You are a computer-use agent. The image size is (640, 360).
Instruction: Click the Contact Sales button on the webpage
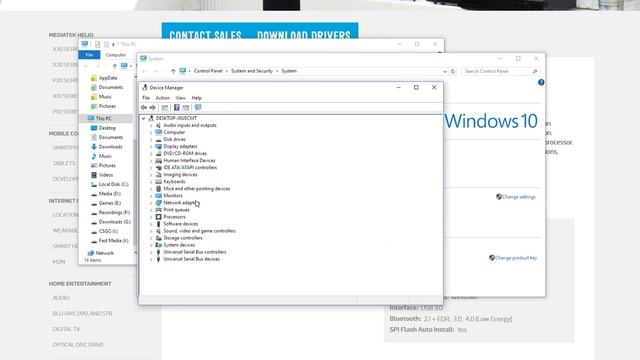point(205,35)
